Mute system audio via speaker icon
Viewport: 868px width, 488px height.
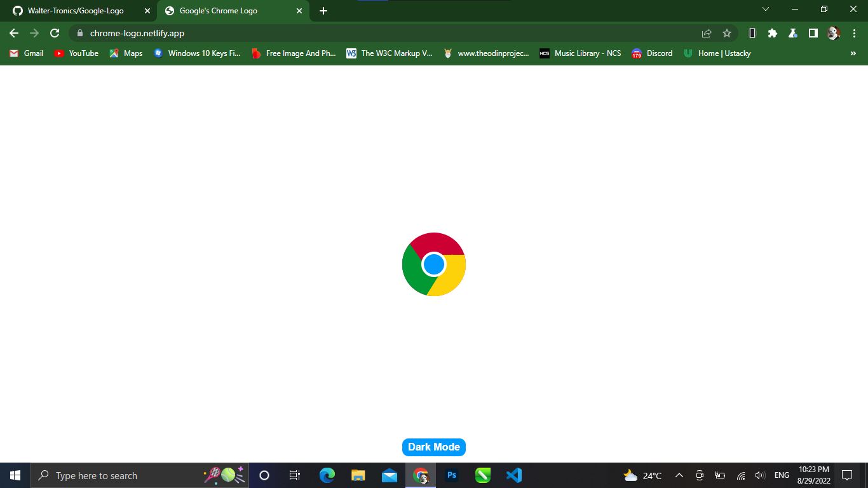[x=760, y=475]
